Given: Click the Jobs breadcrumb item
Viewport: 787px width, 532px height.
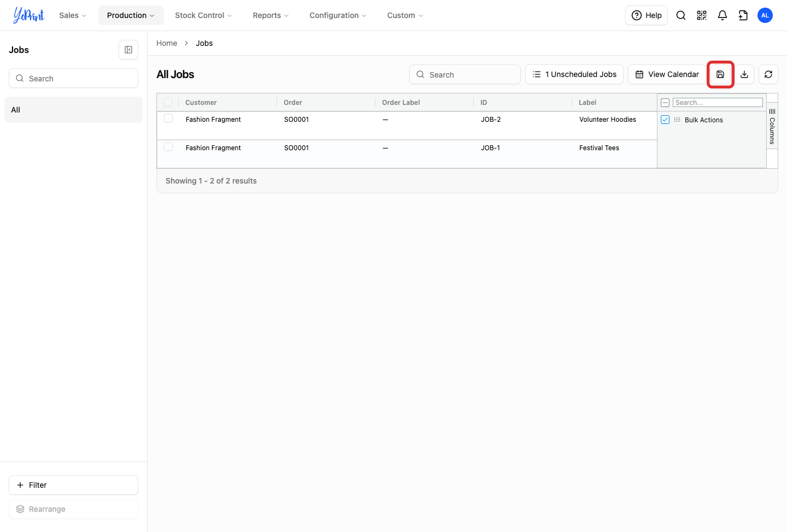Looking at the screenshot, I should coord(204,43).
